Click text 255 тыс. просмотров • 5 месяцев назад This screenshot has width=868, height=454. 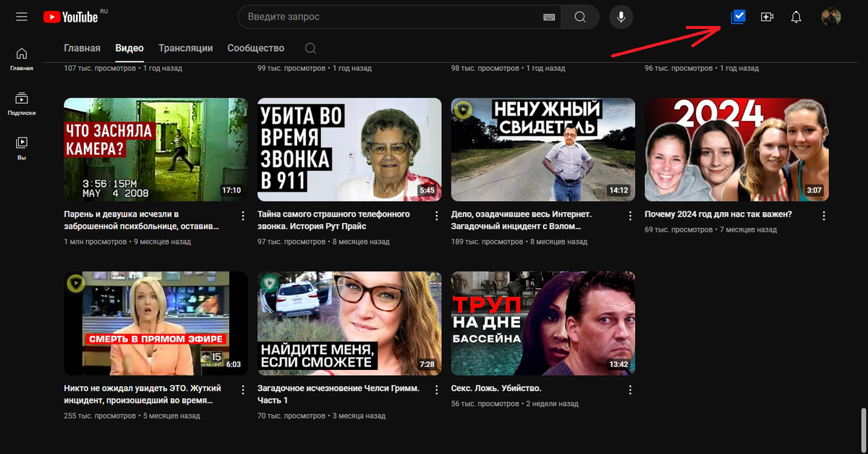point(132,416)
